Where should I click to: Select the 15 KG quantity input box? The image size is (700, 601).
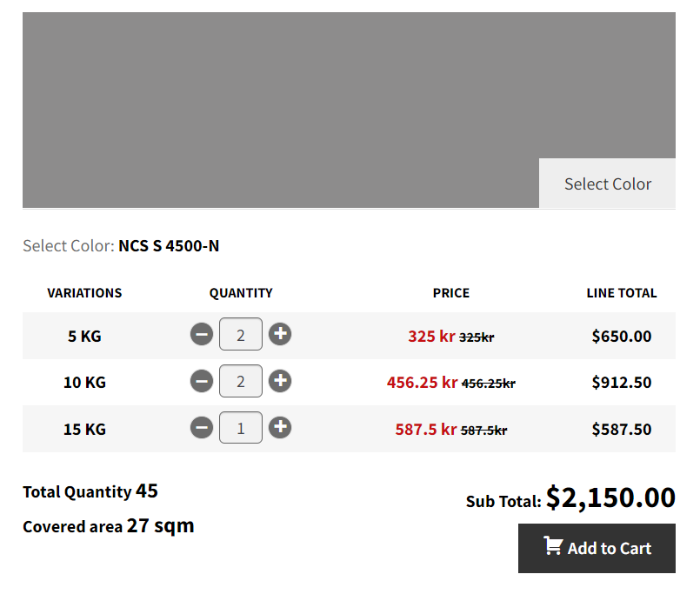coord(241,428)
